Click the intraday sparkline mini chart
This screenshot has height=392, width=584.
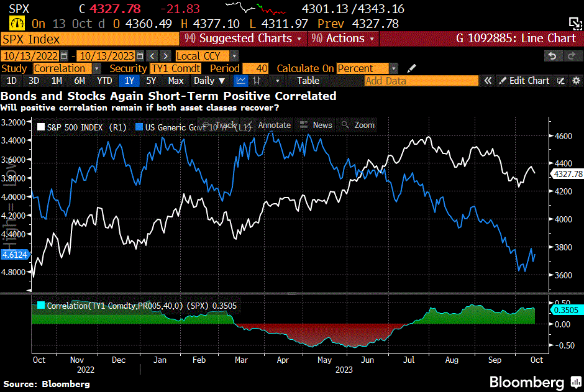click(x=256, y=8)
